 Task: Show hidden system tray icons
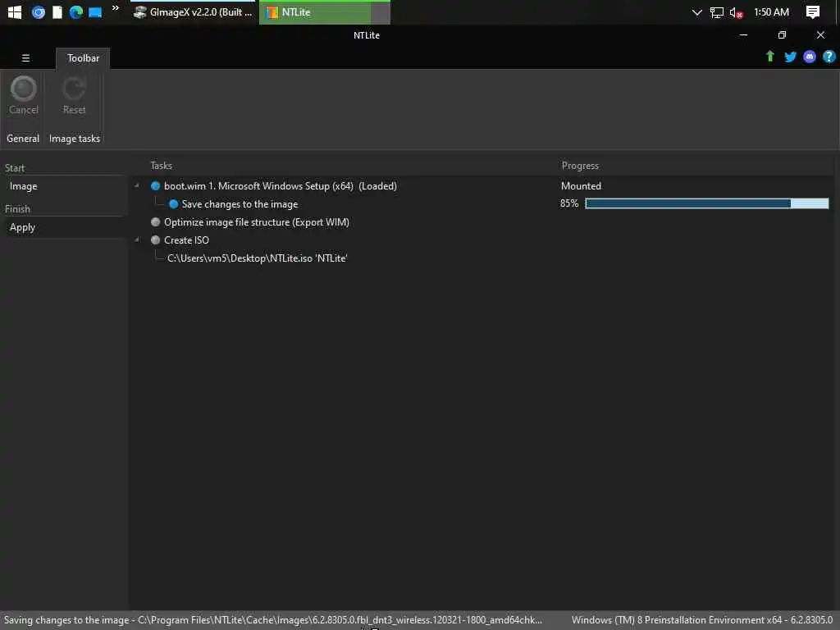(x=696, y=12)
